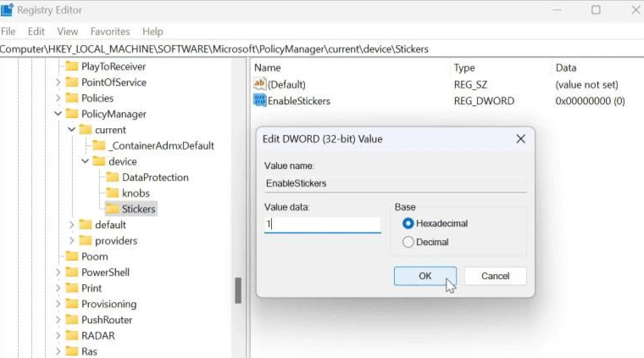Collapse the current key

pos(71,130)
